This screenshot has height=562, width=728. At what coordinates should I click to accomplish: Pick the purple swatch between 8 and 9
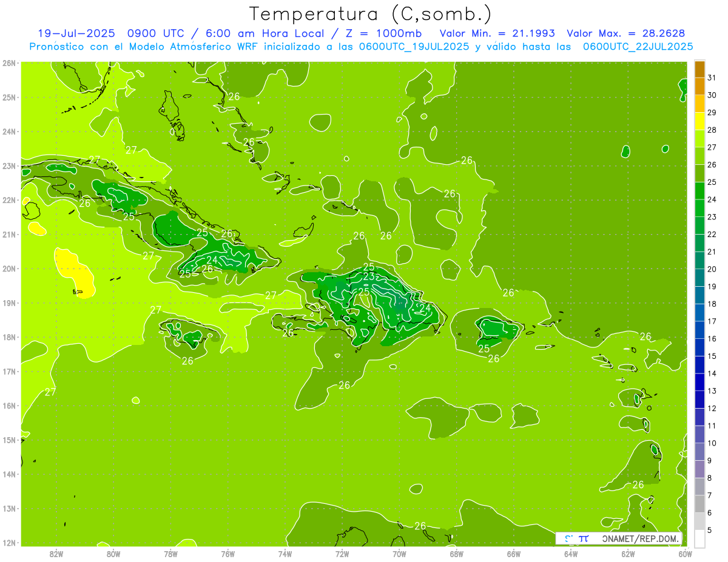699,469
